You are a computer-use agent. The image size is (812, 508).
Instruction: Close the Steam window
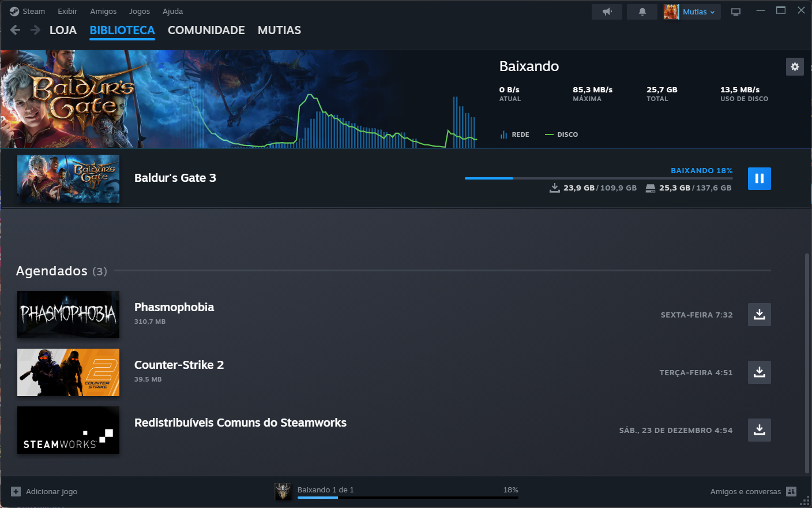click(801, 10)
